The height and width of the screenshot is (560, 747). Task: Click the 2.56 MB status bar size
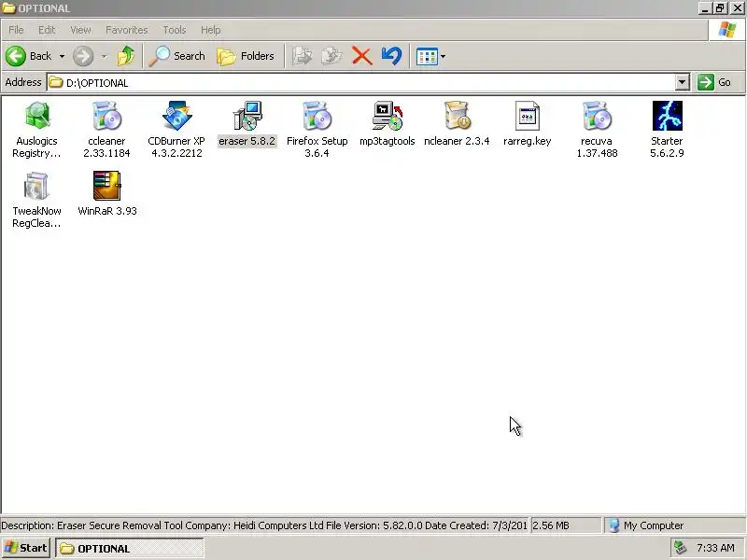pos(551,525)
